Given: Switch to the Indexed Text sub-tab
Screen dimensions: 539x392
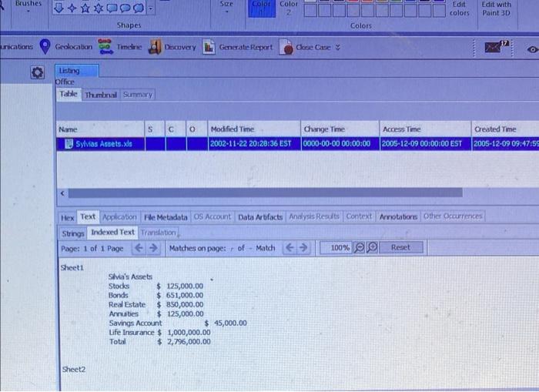Looking at the screenshot, I should (112, 233).
